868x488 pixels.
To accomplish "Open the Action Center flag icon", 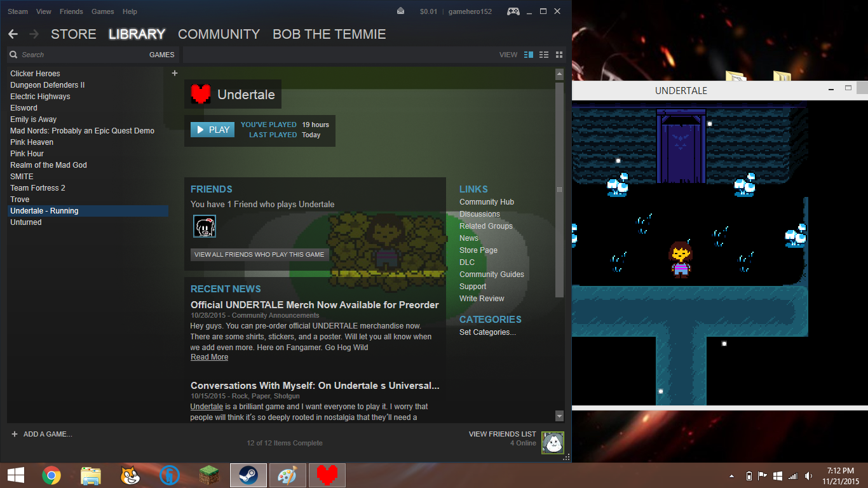I will click(x=762, y=475).
